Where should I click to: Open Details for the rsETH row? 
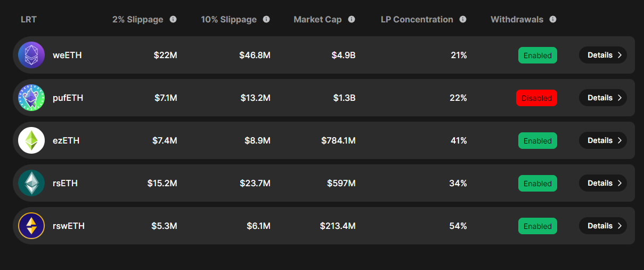point(602,183)
